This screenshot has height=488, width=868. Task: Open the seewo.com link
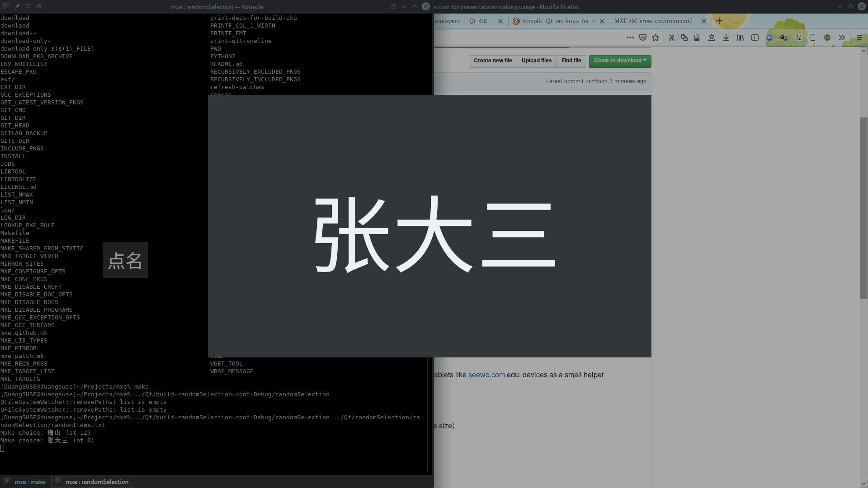click(486, 375)
